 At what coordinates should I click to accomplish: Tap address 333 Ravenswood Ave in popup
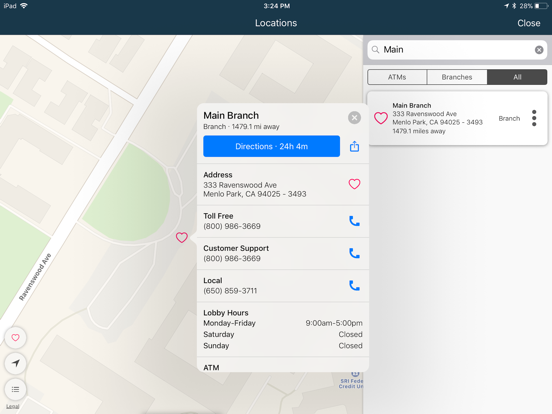tap(240, 185)
